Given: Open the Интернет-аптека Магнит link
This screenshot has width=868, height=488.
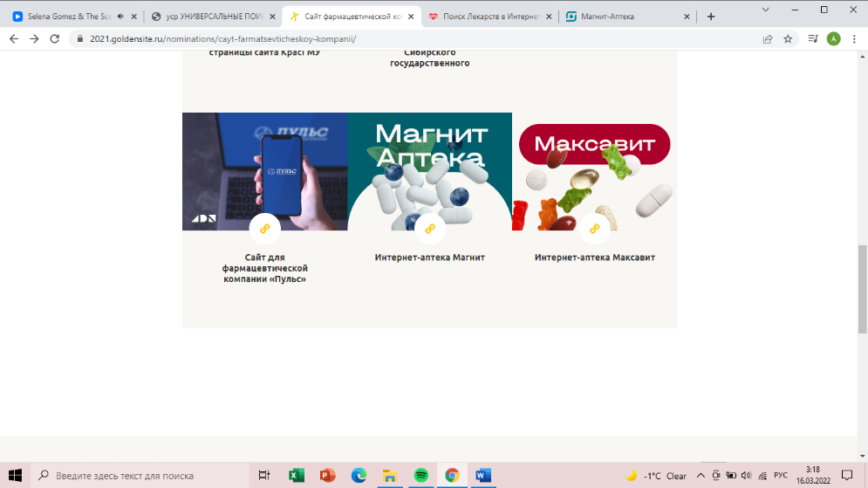Looking at the screenshot, I should (x=429, y=258).
